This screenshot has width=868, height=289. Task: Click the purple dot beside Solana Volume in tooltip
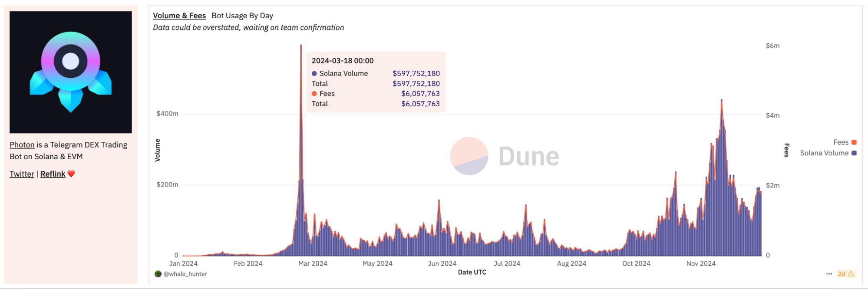[x=314, y=74]
